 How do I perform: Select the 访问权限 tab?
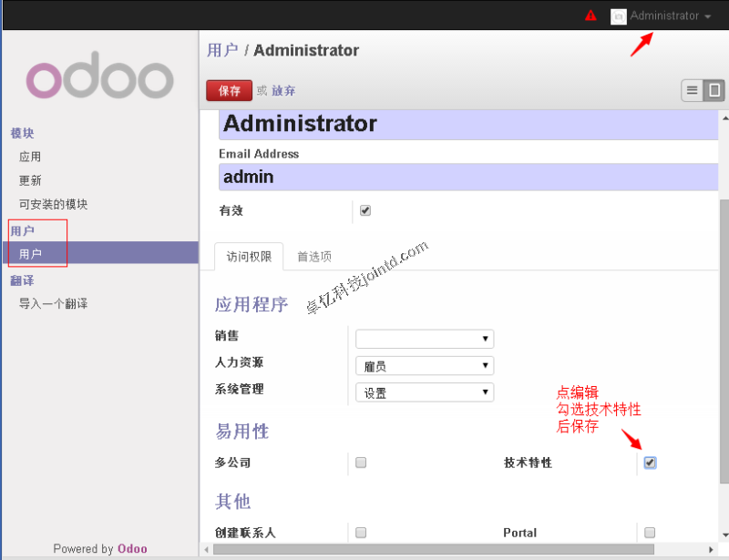click(249, 257)
